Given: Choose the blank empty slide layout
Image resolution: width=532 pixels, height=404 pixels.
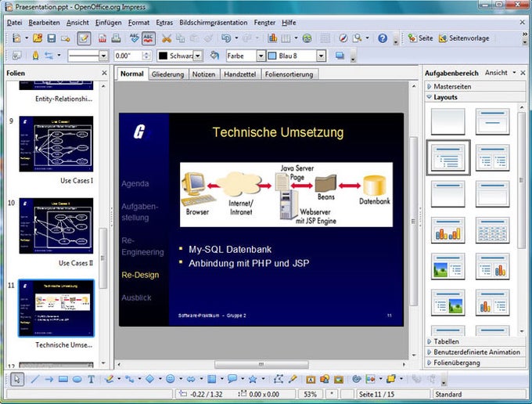Looking at the screenshot, I should coord(448,121).
